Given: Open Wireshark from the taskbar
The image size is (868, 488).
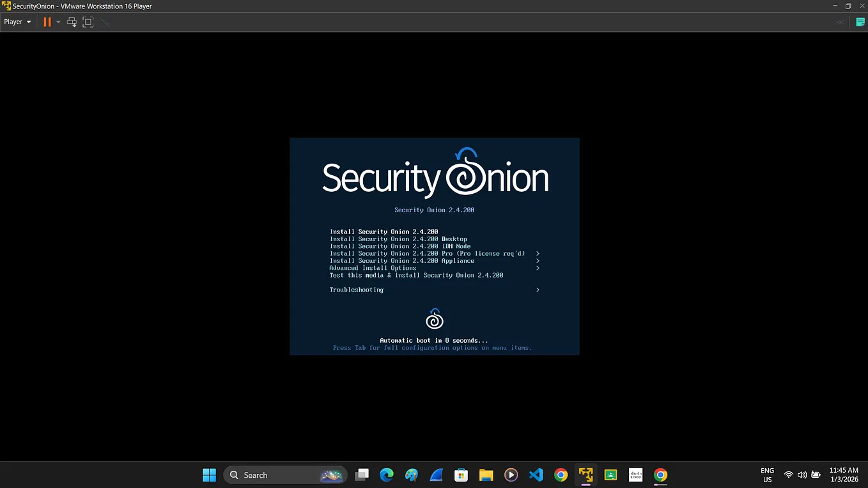Looking at the screenshot, I should click(x=437, y=475).
